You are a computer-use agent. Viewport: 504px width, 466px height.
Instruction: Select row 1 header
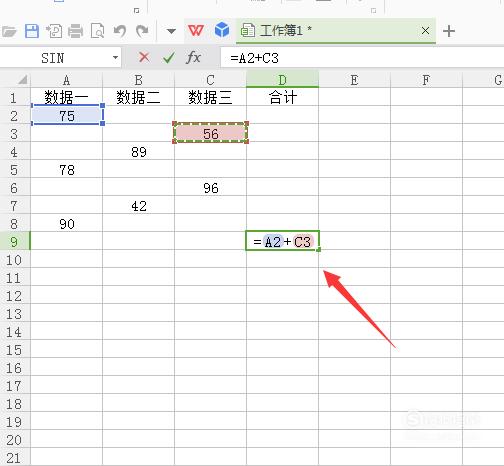click(15, 98)
